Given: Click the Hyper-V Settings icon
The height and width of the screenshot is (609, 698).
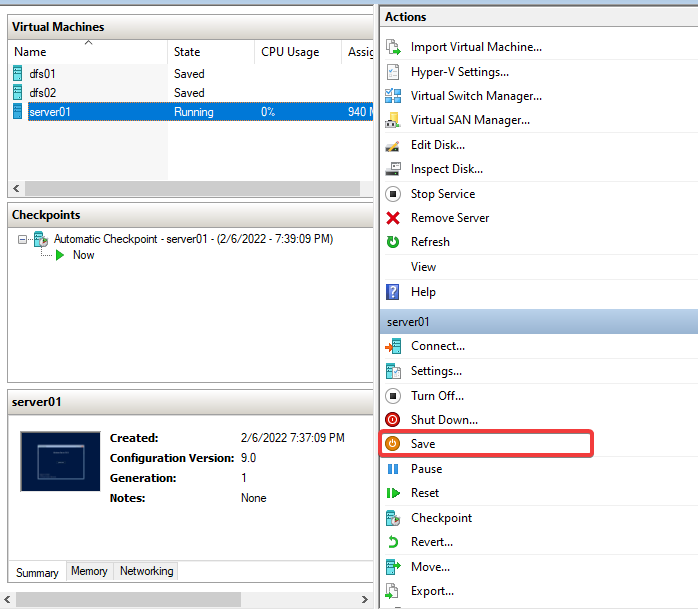Looking at the screenshot, I should pos(393,72).
